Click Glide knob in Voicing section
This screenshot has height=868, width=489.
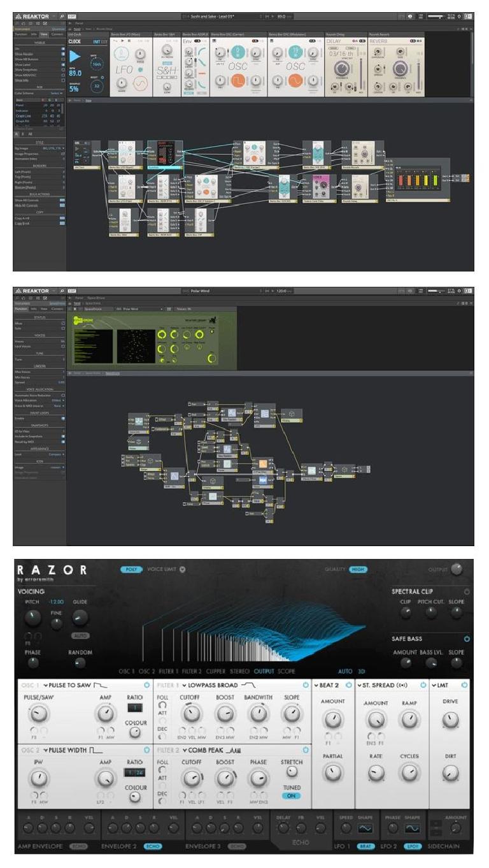[x=80, y=616]
